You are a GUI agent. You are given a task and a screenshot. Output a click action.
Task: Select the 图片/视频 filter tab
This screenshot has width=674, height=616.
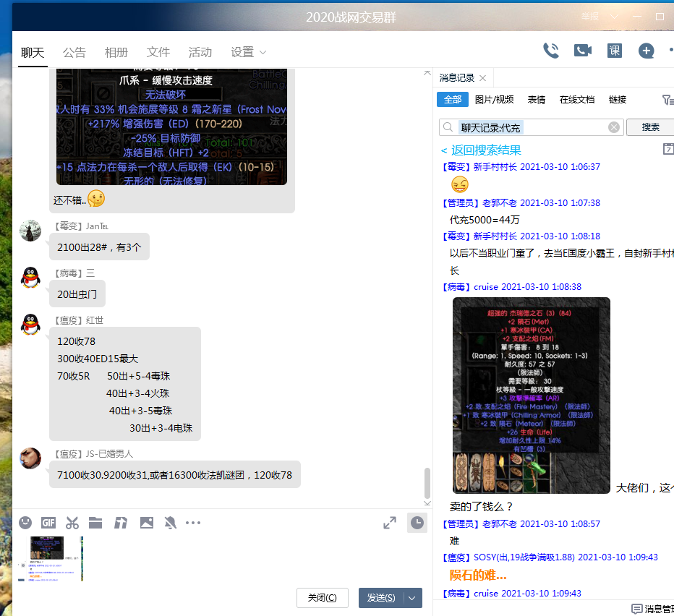coord(494,100)
